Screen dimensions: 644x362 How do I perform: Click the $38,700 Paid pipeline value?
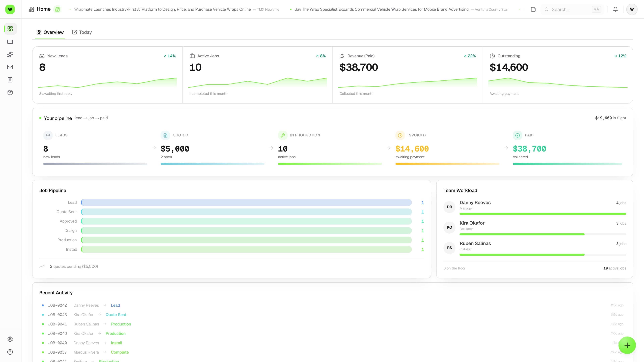(529, 149)
